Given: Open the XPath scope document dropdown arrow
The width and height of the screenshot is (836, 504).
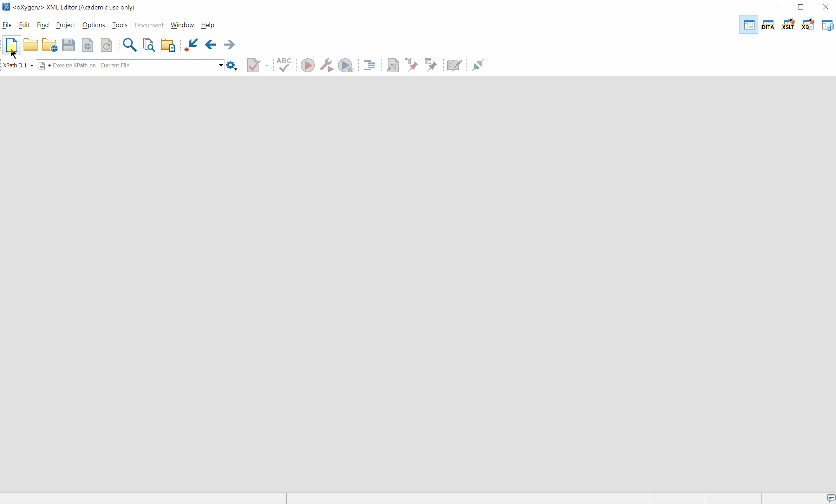Looking at the screenshot, I should (50, 66).
